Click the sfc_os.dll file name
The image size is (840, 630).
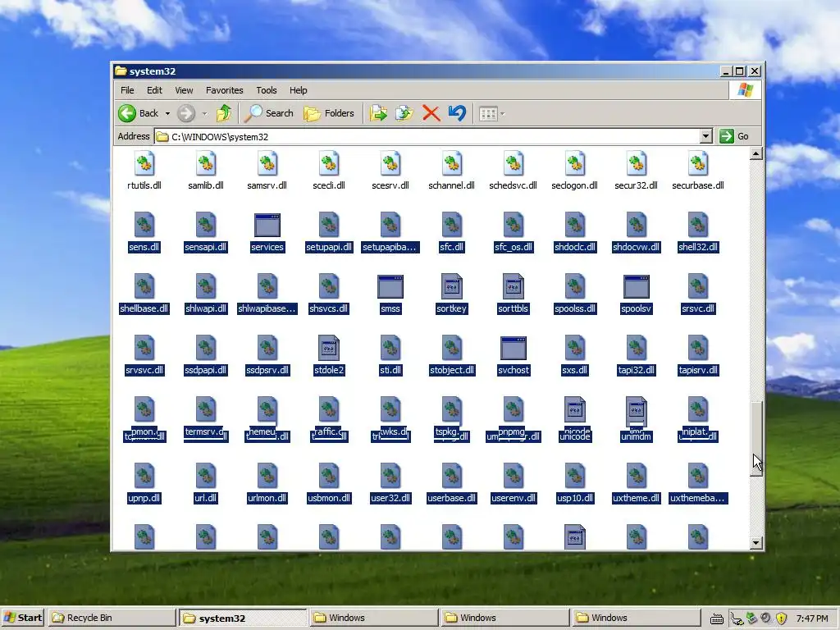514,247
